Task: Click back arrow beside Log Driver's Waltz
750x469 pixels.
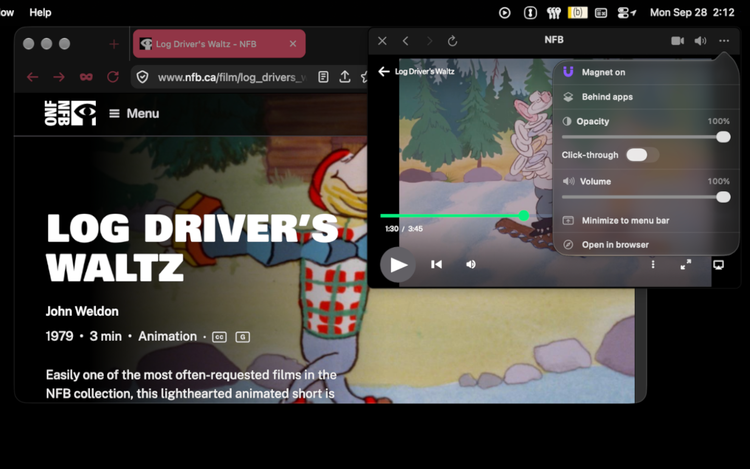Action: click(384, 72)
